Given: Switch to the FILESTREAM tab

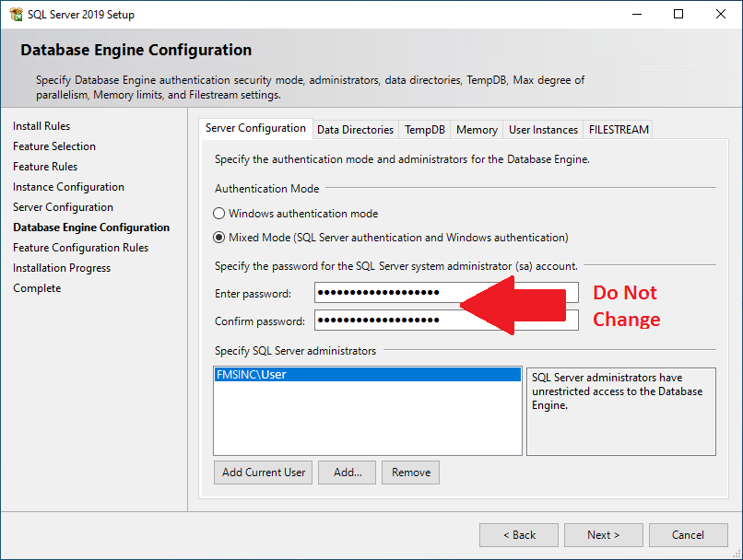Looking at the screenshot, I should (618, 129).
